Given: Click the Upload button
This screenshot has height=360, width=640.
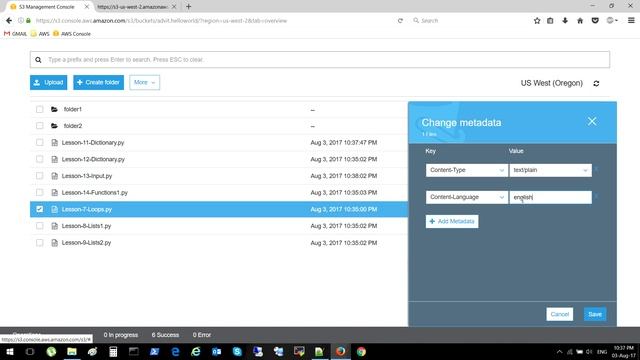Looking at the screenshot, I should 49,82.
